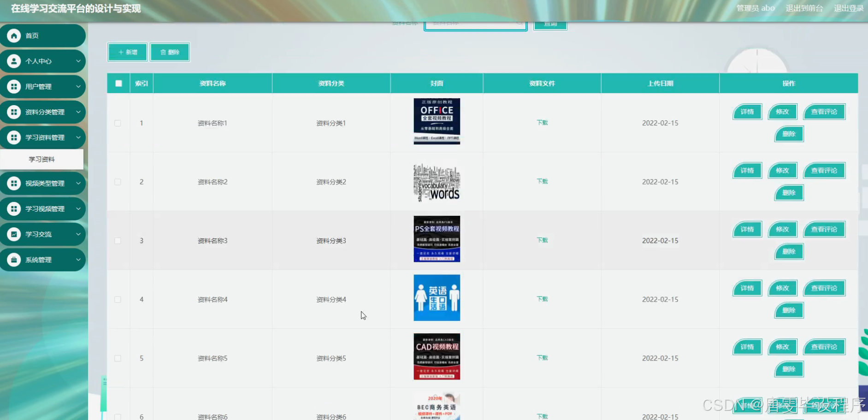Expand the 资料分类管理 menu chevron
The height and width of the screenshot is (420, 868).
click(78, 112)
